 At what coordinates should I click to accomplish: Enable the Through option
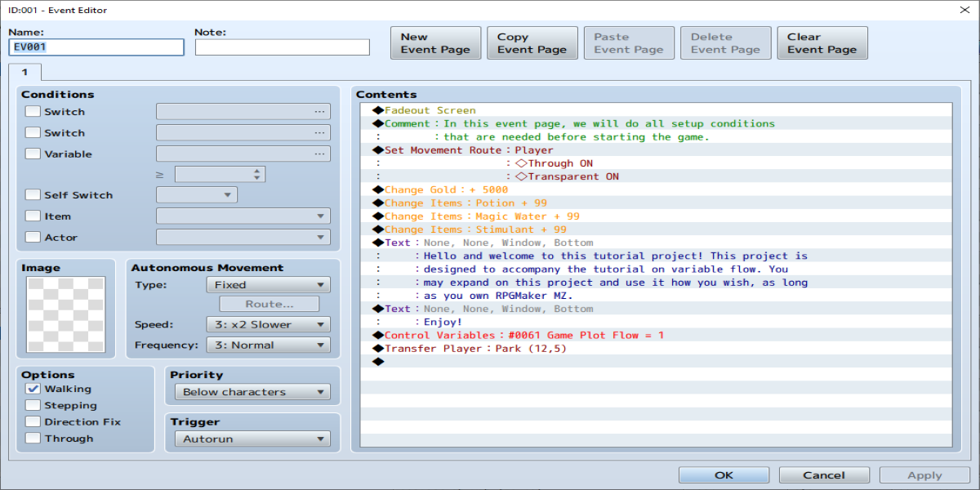[x=33, y=438]
